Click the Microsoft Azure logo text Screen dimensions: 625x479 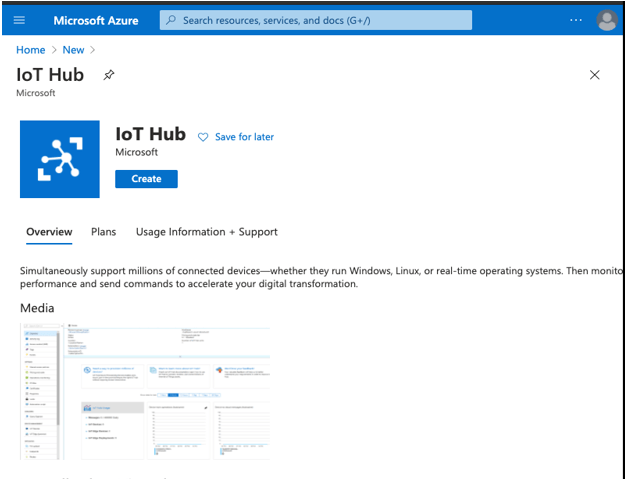(96, 20)
